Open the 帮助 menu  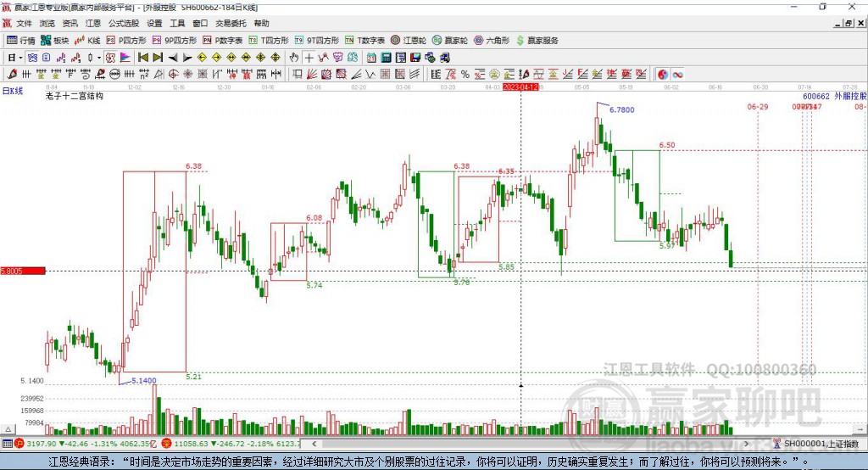click(261, 23)
